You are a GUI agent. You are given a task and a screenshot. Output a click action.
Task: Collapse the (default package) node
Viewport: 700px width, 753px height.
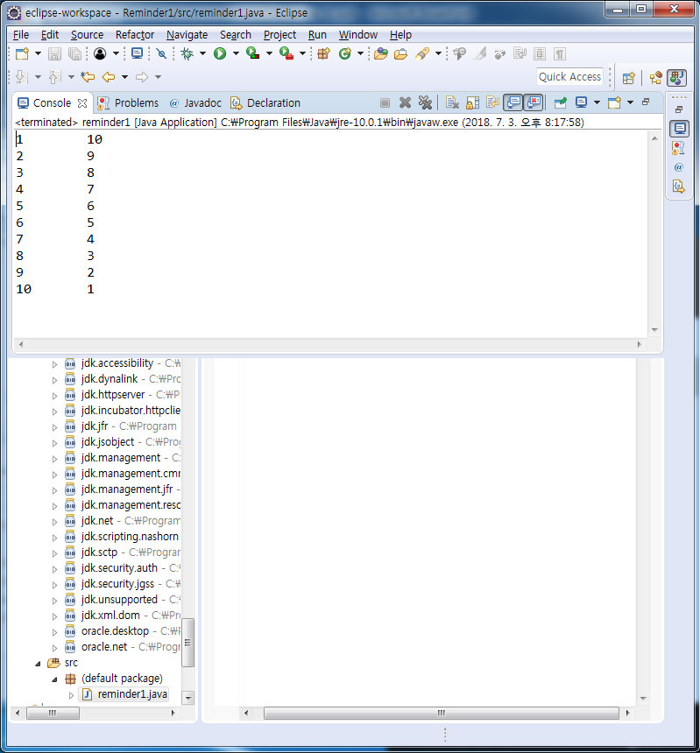coord(54,679)
